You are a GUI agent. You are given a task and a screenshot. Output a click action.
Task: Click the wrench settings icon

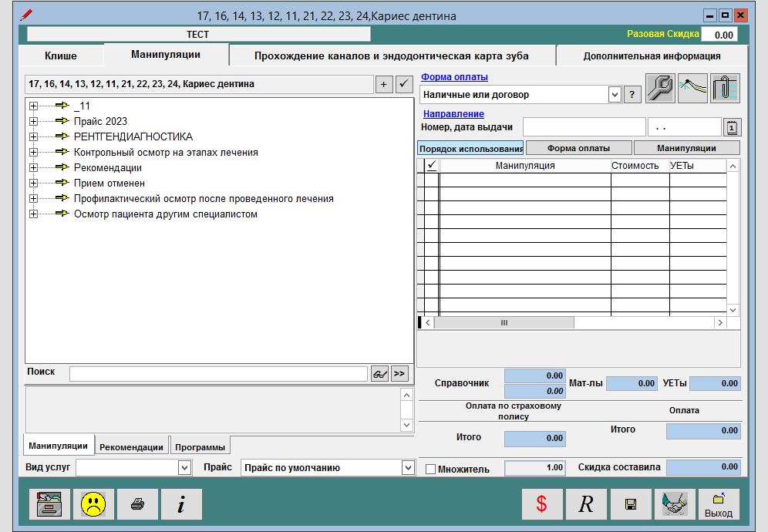coord(660,88)
